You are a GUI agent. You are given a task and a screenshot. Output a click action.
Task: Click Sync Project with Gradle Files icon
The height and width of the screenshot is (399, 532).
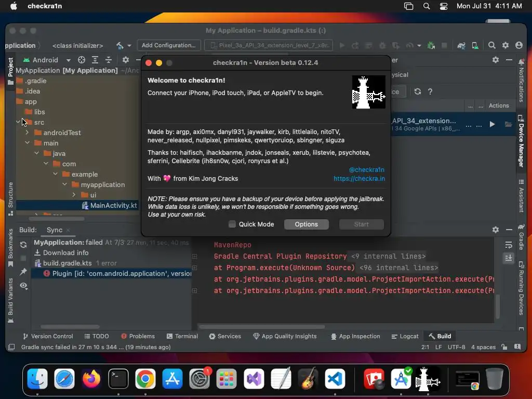click(x=461, y=46)
